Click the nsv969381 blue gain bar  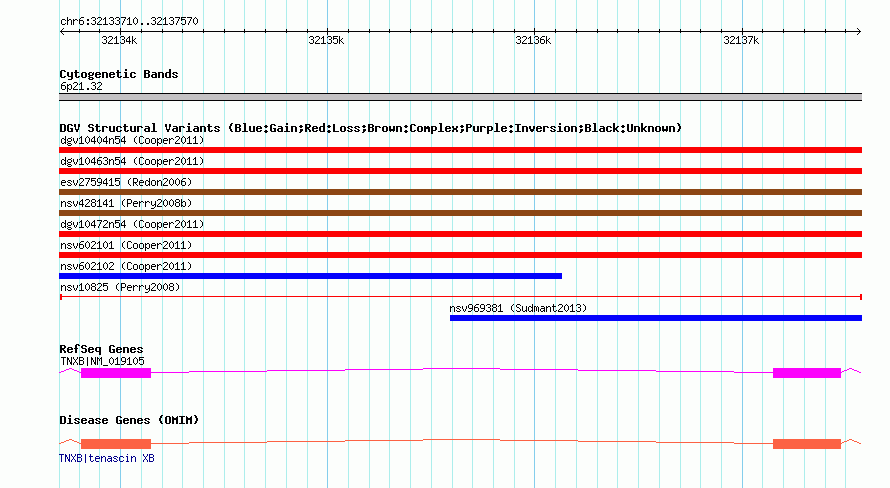point(656,318)
